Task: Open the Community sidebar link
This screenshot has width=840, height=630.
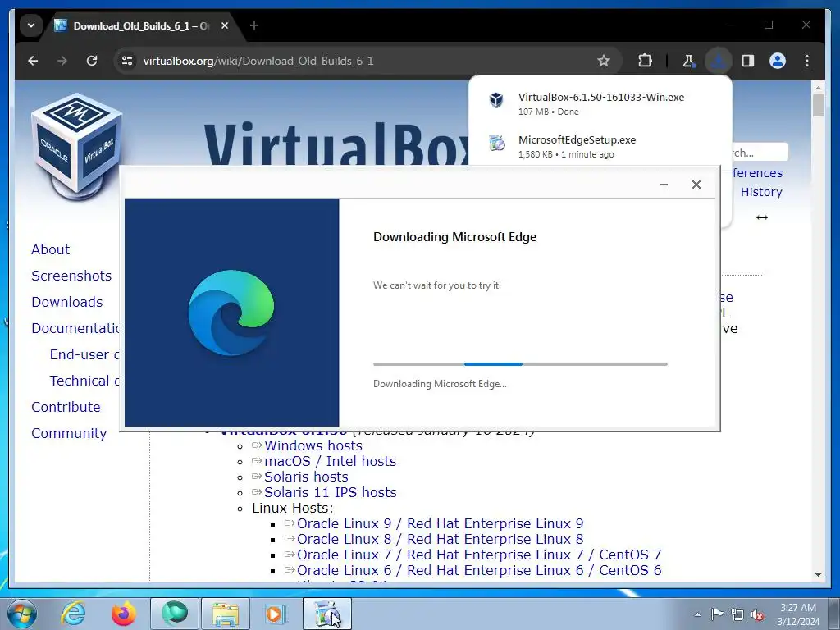Action: tap(69, 433)
